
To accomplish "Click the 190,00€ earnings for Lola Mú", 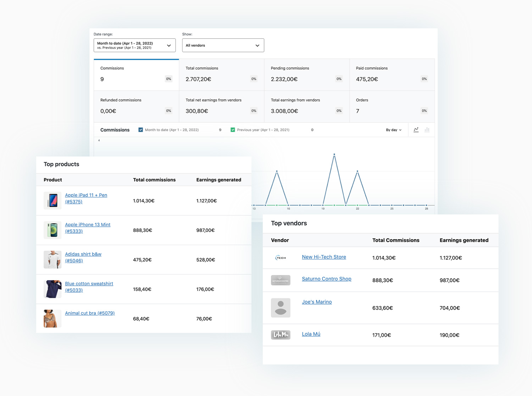I will [449, 335].
